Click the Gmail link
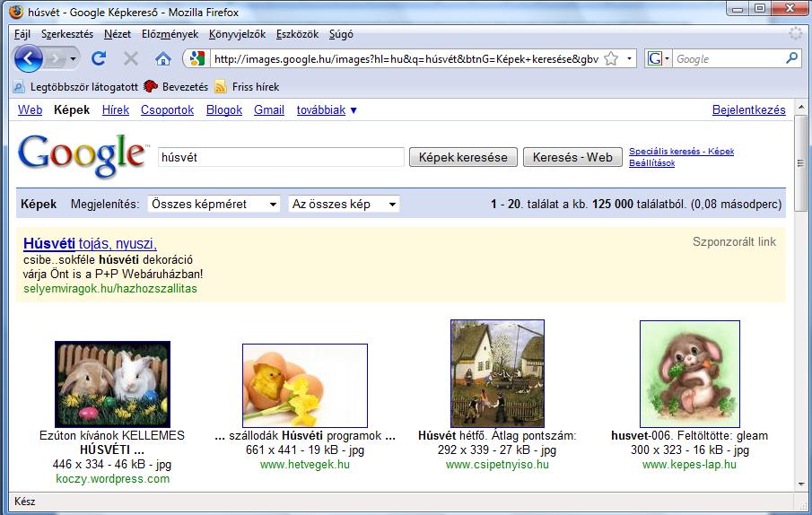This screenshot has height=515, width=812. click(269, 109)
